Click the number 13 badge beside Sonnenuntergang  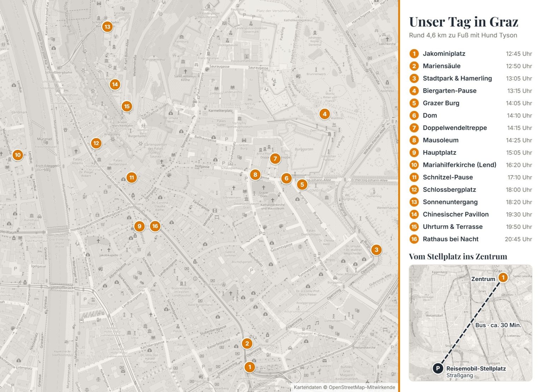(414, 202)
